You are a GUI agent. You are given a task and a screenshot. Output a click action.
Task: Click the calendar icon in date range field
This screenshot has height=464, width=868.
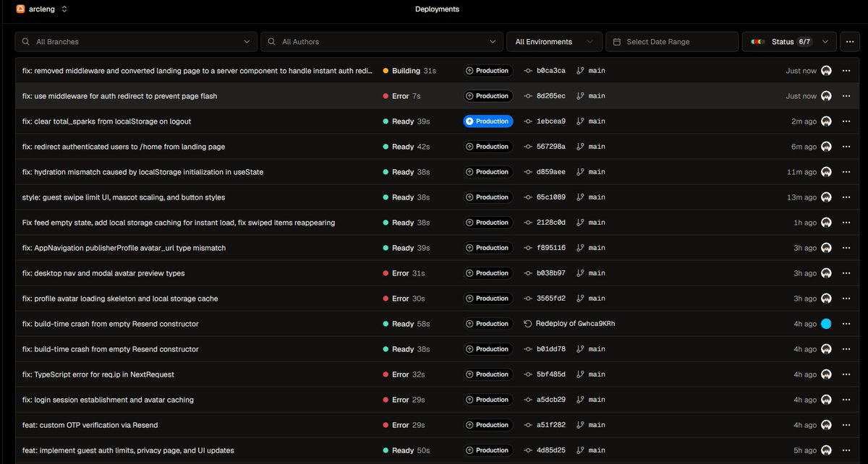(617, 42)
